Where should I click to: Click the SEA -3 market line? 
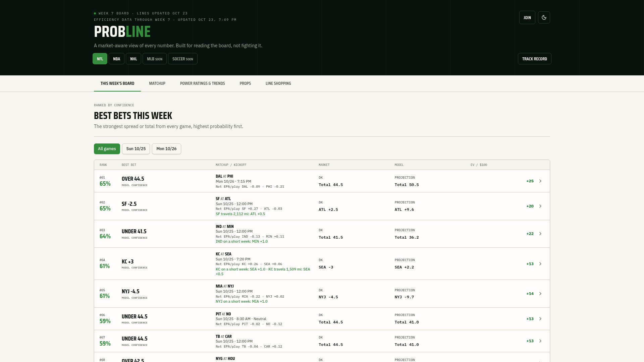(326, 267)
